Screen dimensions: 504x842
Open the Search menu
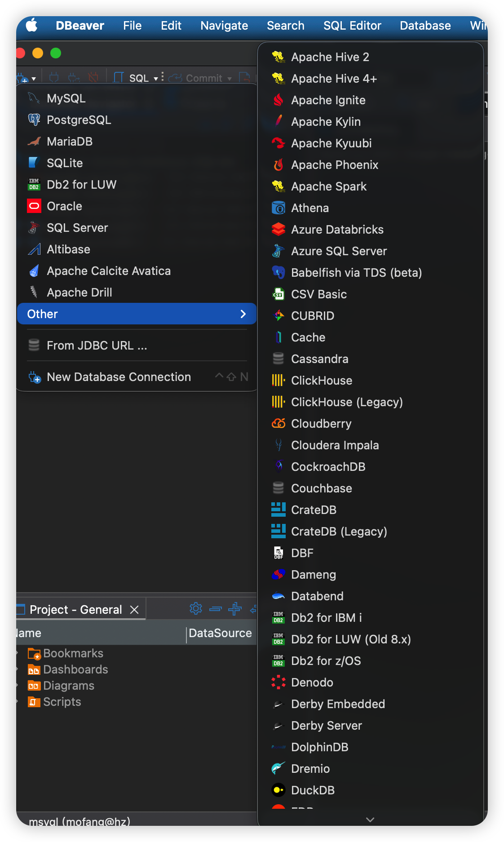(x=286, y=26)
